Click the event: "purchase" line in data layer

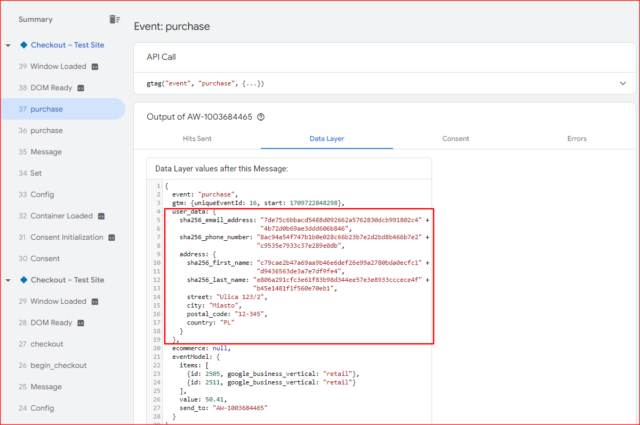click(204, 194)
